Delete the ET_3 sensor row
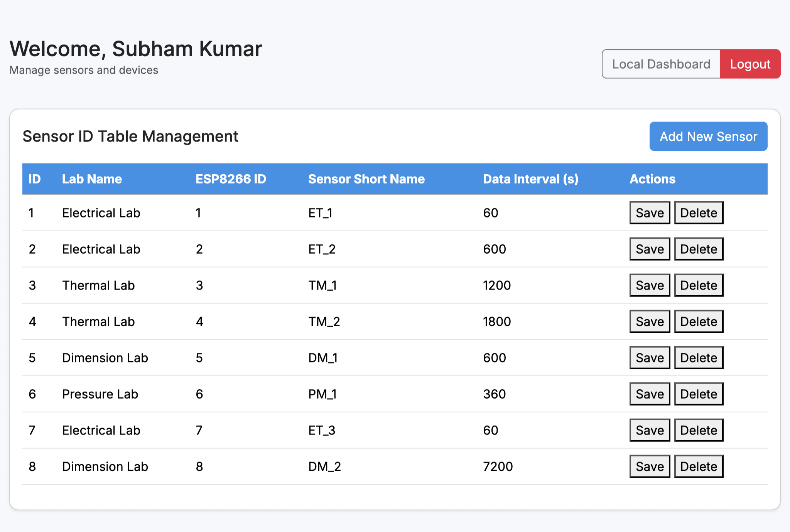 coord(699,430)
